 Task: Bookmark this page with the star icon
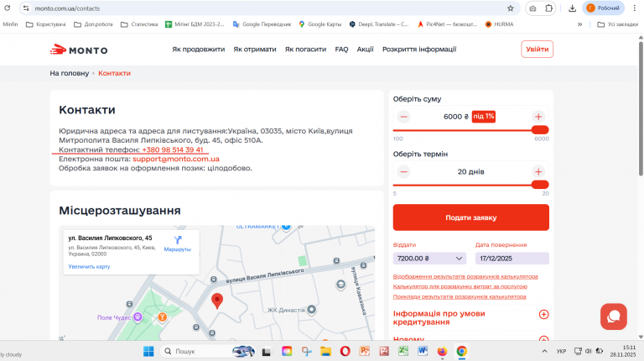[511, 8]
